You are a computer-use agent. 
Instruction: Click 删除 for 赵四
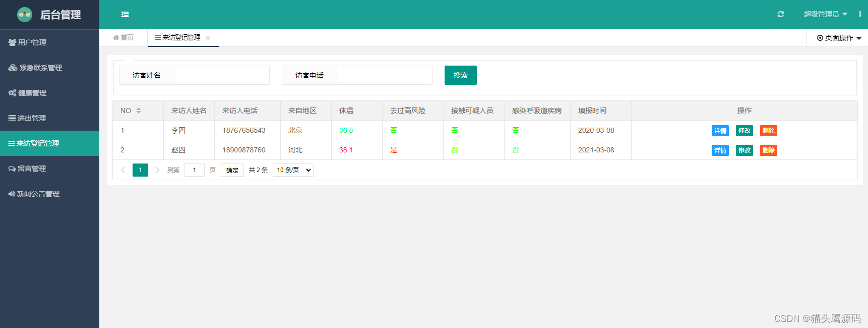point(769,150)
